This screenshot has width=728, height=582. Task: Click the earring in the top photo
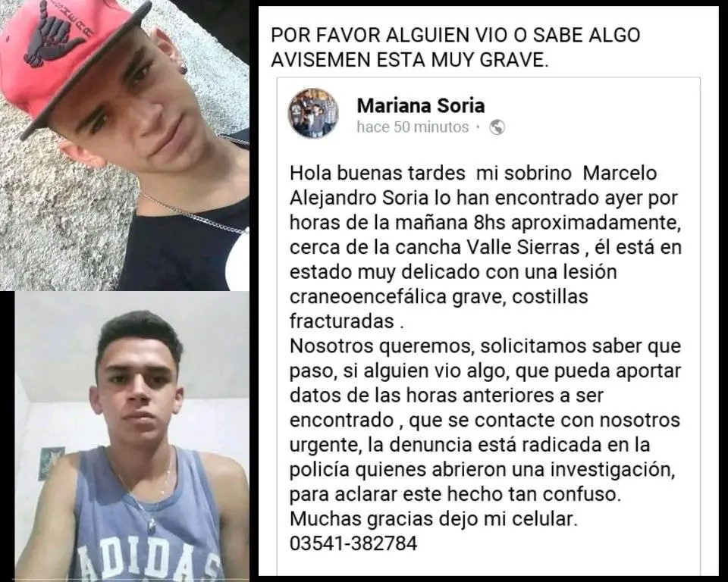tap(184, 69)
